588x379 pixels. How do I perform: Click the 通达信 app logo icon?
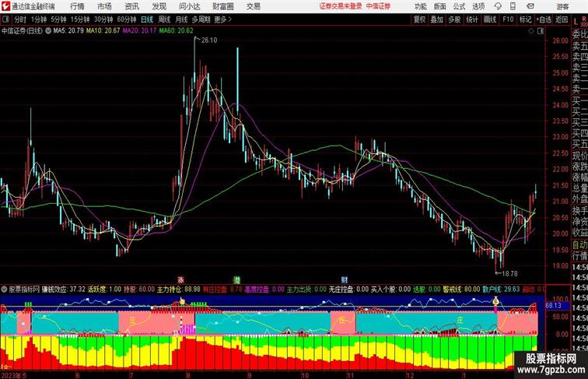(5, 6)
